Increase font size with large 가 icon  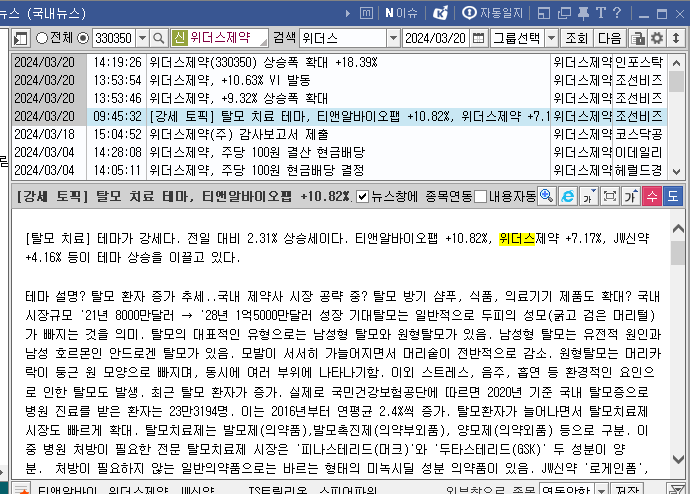pos(631,196)
